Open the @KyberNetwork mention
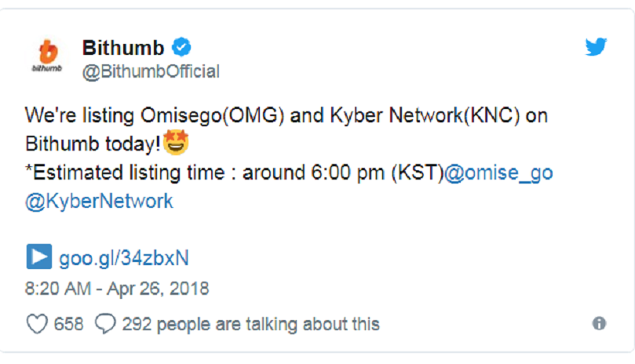Image resolution: width=635 pixels, height=364 pixels. [x=99, y=201]
